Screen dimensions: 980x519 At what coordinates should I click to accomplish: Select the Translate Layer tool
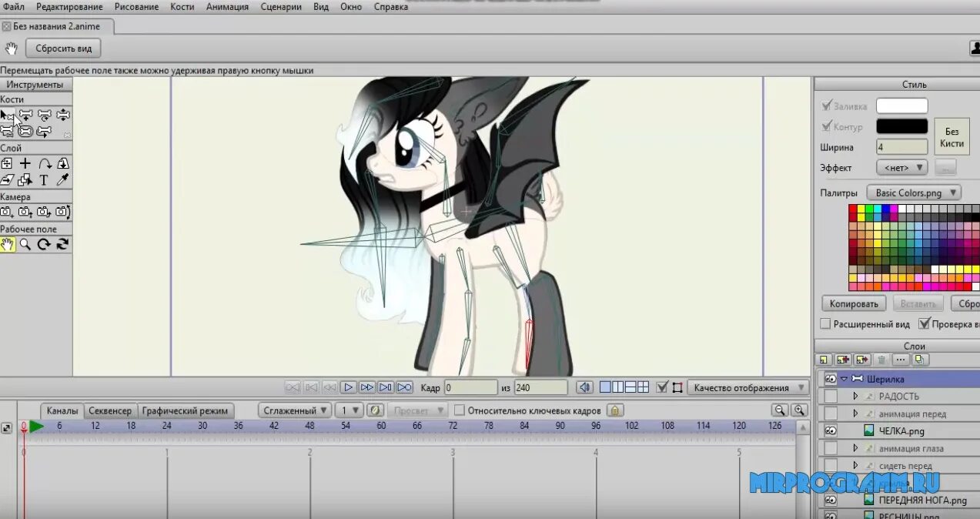[x=6, y=163]
